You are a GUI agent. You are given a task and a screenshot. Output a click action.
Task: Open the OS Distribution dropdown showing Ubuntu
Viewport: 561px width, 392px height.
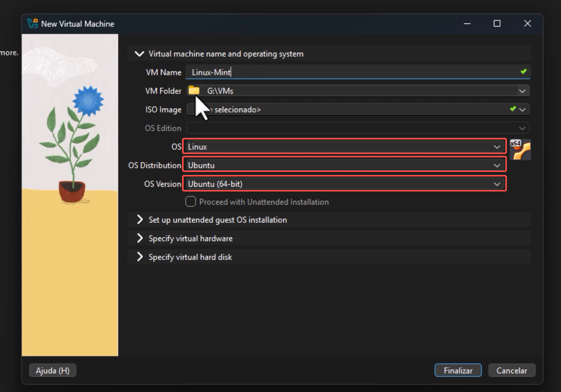[345, 165]
